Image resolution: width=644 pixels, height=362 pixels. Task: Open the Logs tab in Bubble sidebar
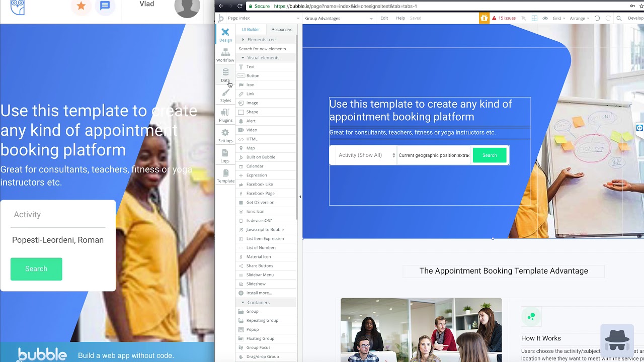(225, 155)
